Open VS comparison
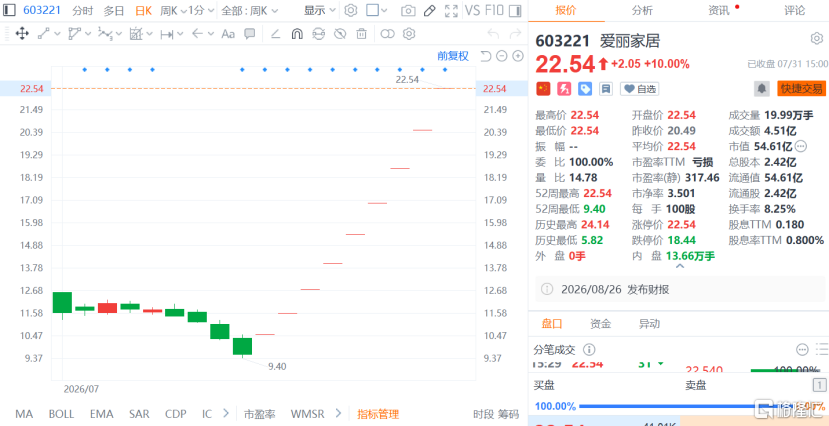829x426 pixels. click(472, 10)
